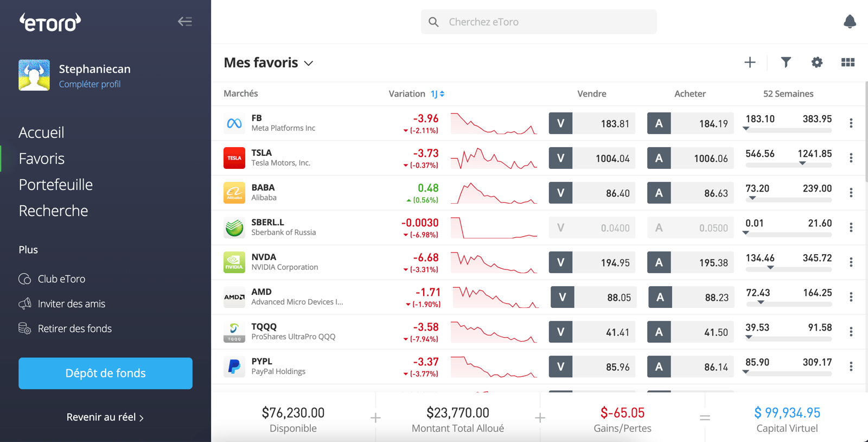Buy AMD at 88.23
868x442 pixels.
tap(692, 297)
